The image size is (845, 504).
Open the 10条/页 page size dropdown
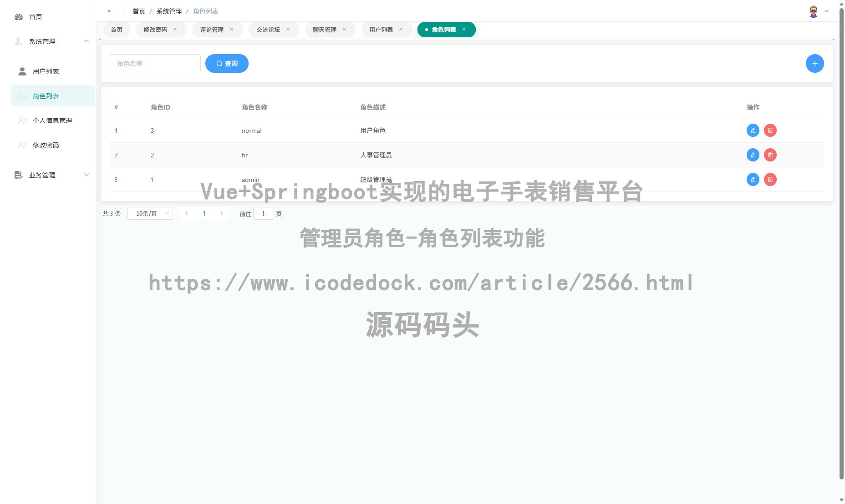coord(150,213)
